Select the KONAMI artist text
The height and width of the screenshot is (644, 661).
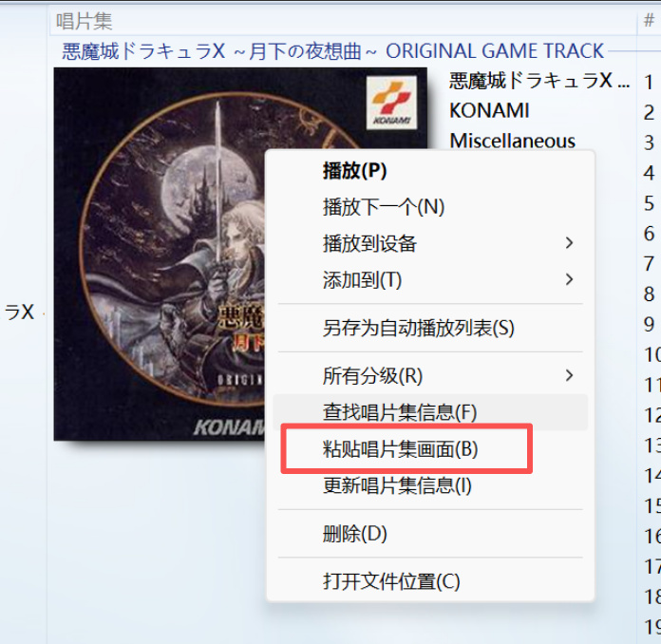point(489,110)
